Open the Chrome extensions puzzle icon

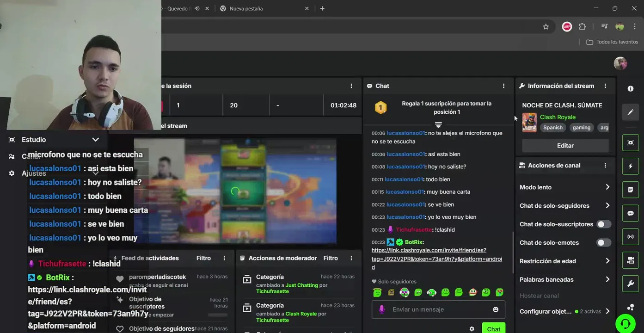pyautogui.click(x=582, y=27)
